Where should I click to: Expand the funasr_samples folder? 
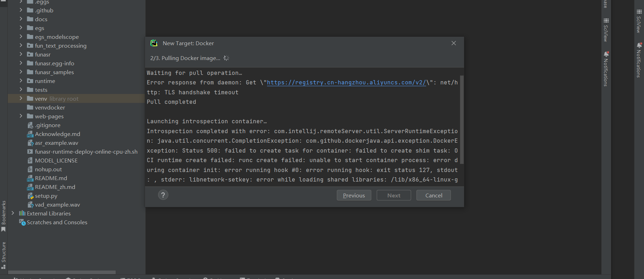click(21, 72)
